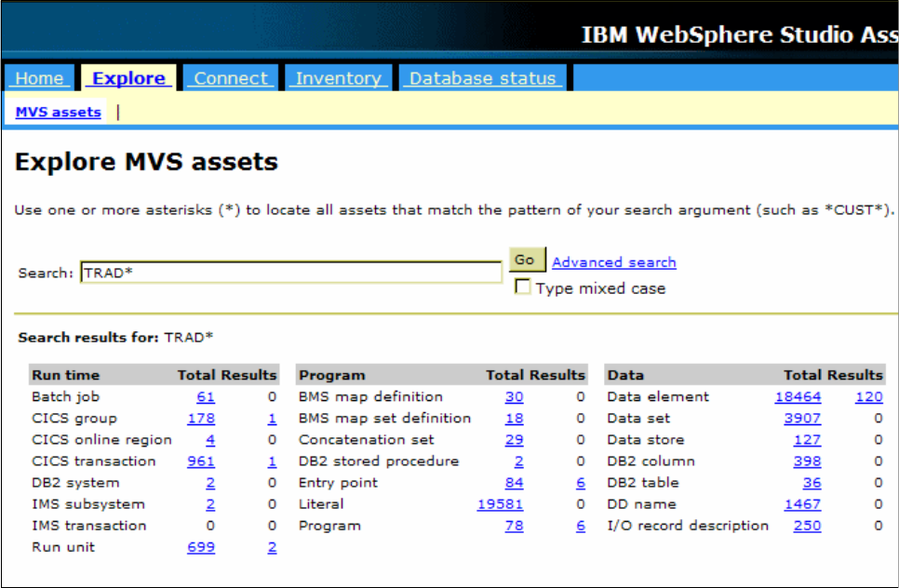Open the Inventory tab
The width and height of the screenshot is (899, 588).
[x=338, y=78]
